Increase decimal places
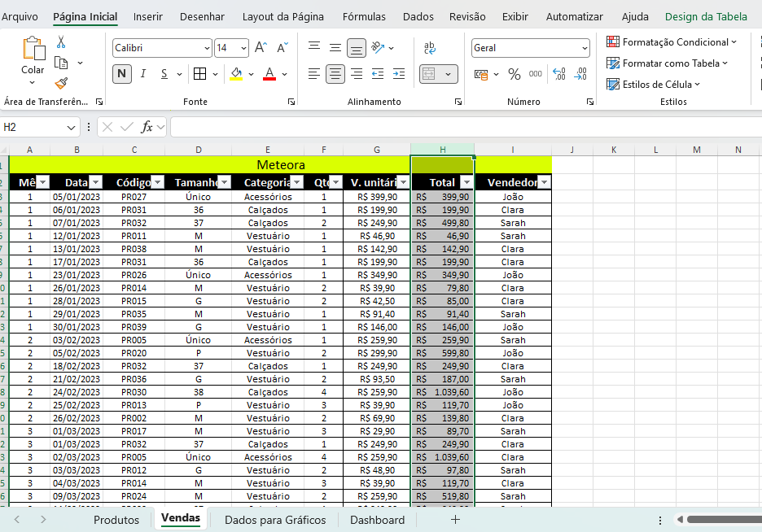This screenshot has width=762, height=532. point(558,74)
